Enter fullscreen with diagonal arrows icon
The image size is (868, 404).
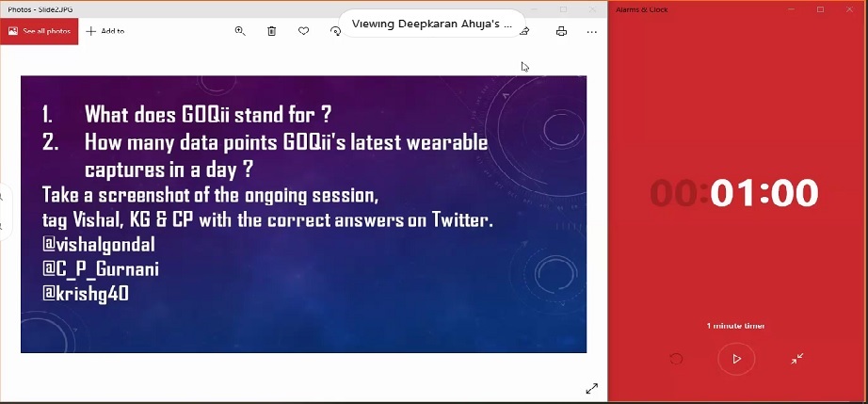(592, 389)
